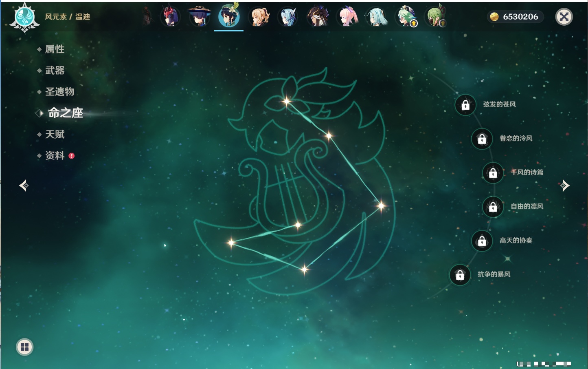Open the grid menu button at bottom left

coord(24,347)
